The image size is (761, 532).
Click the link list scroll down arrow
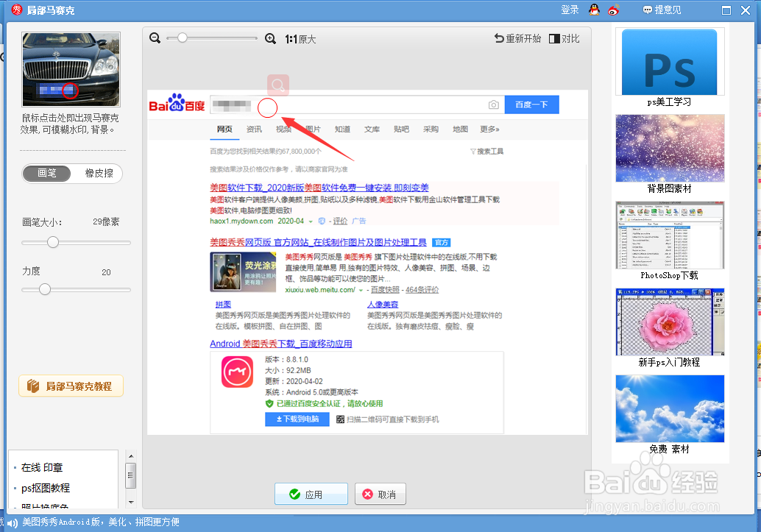130,502
